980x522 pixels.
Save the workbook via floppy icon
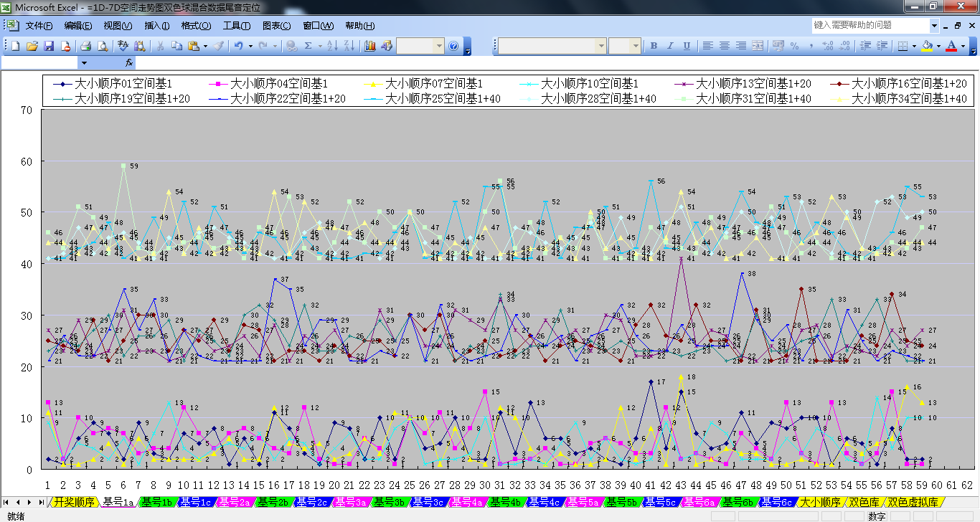tap(49, 46)
